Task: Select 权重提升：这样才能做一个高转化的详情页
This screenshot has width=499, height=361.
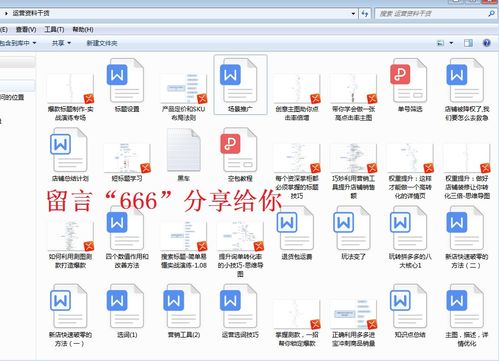Action: pos(410,158)
